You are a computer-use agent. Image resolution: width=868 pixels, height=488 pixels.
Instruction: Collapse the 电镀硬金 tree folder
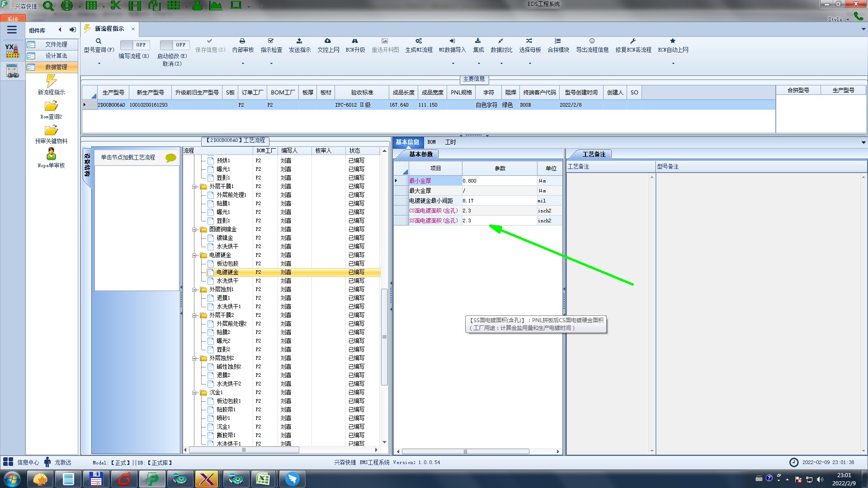194,255
